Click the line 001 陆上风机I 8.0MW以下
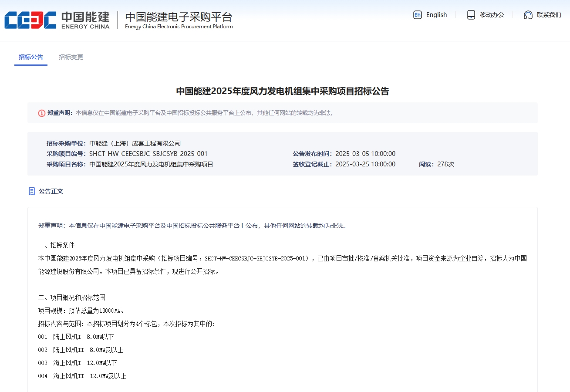This screenshot has height=392, width=570. click(76, 337)
